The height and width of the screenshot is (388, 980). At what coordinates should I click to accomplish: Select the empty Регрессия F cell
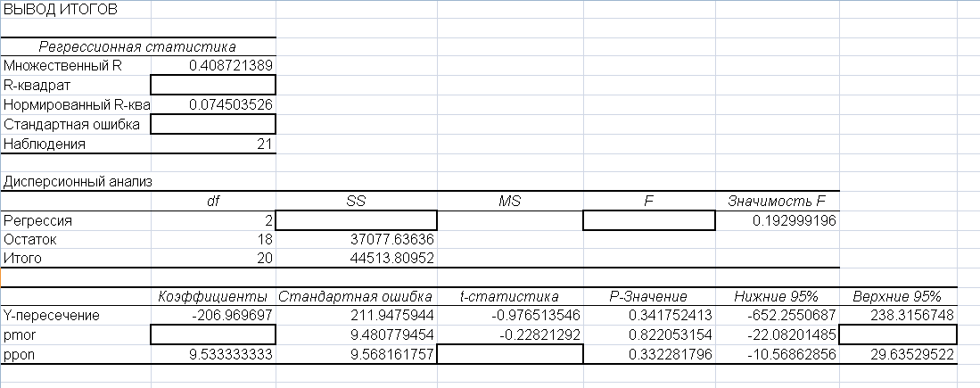point(648,220)
